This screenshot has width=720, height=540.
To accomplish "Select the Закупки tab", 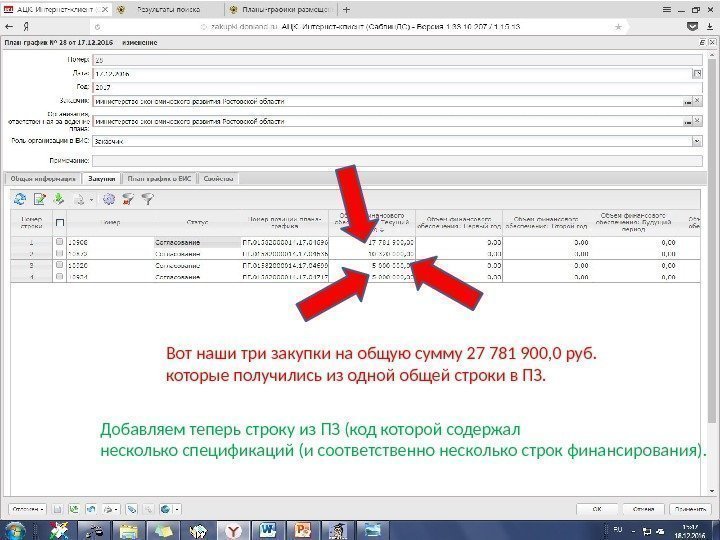I will click(101, 179).
